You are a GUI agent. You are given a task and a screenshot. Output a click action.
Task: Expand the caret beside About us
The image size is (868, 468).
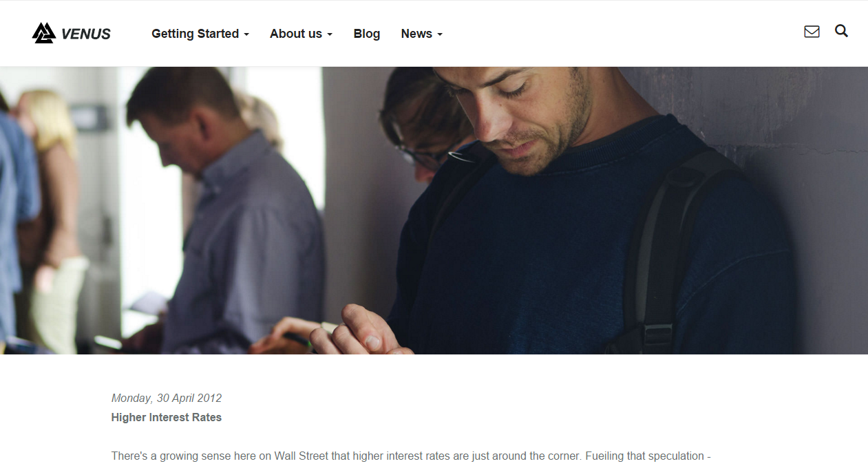pos(329,34)
